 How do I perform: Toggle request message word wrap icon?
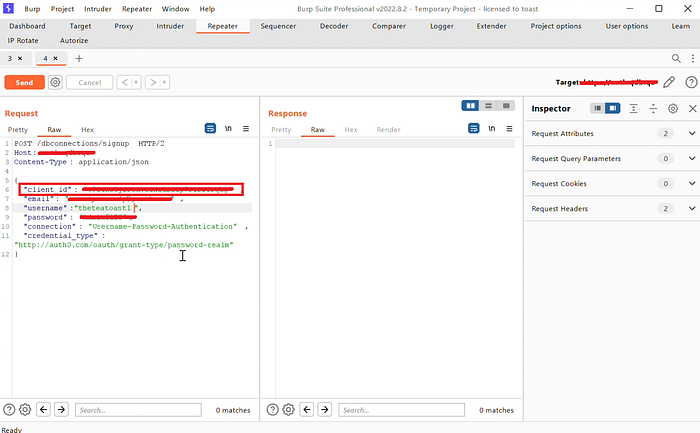[210, 129]
